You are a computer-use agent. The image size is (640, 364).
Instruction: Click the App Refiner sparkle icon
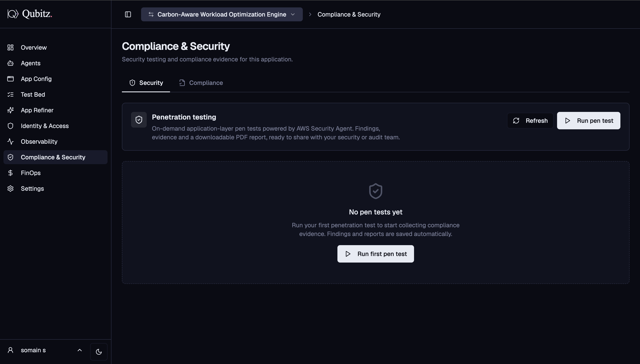(10, 110)
